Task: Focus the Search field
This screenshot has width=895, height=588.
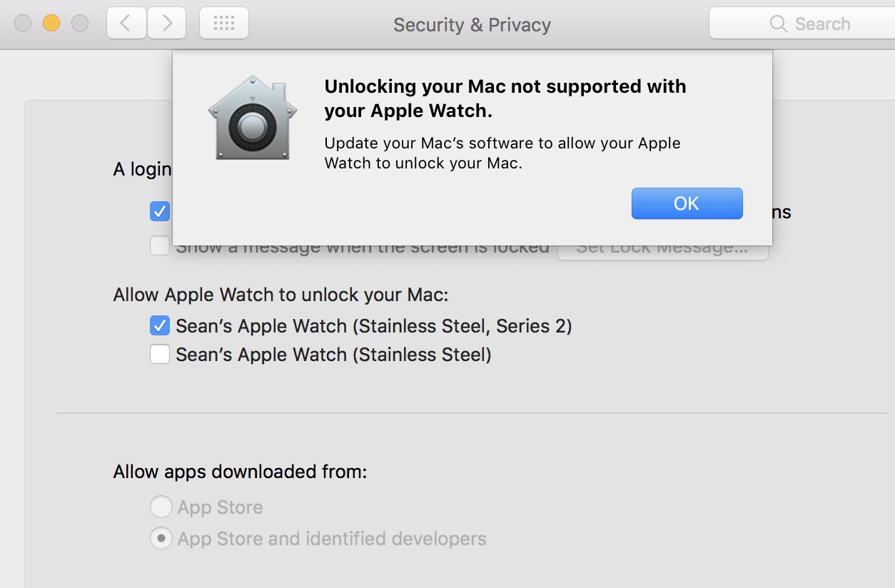Action: (802, 24)
